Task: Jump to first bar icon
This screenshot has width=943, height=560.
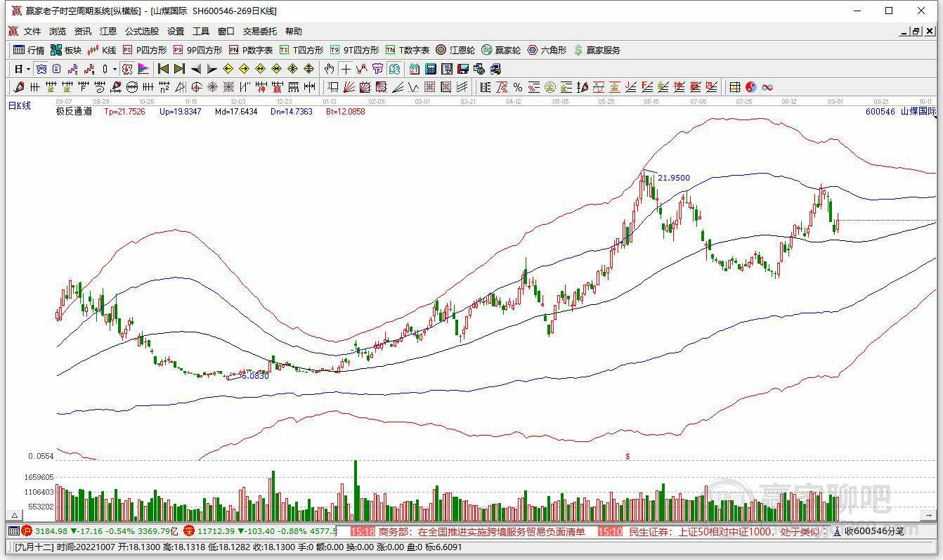Action: tap(163, 69)
